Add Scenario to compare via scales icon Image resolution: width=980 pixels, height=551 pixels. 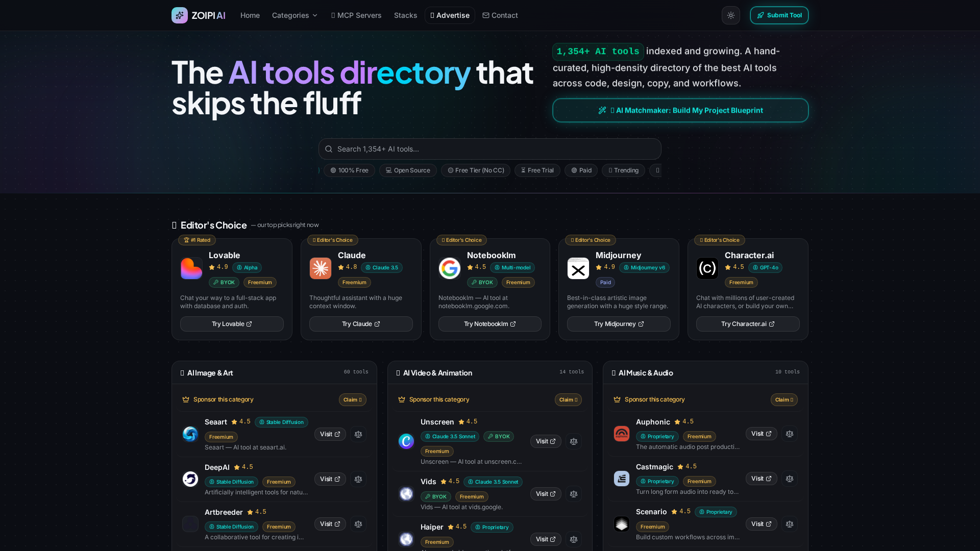pyautogui.click(x=790, y=524)
